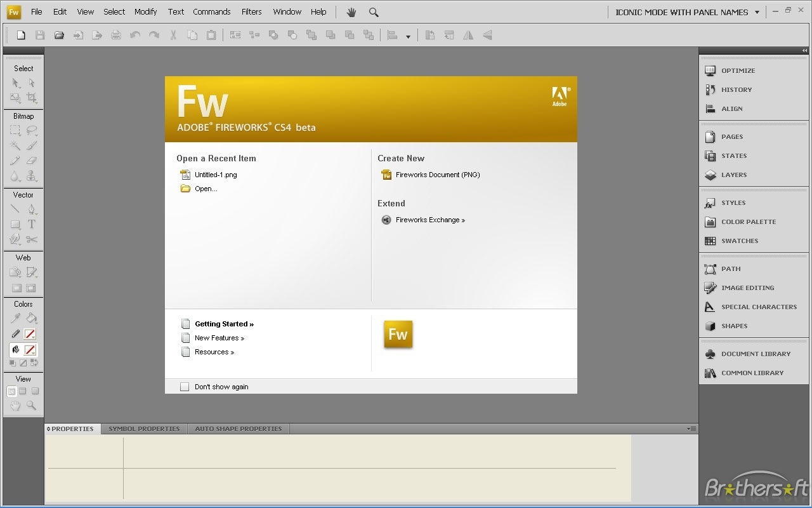Screen dimensions: 812x508
Task: Open the Getting Started link
Action: [218, 324]
